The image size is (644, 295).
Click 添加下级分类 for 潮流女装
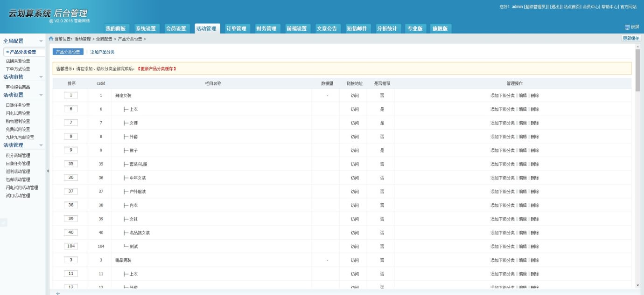(503, 96)
